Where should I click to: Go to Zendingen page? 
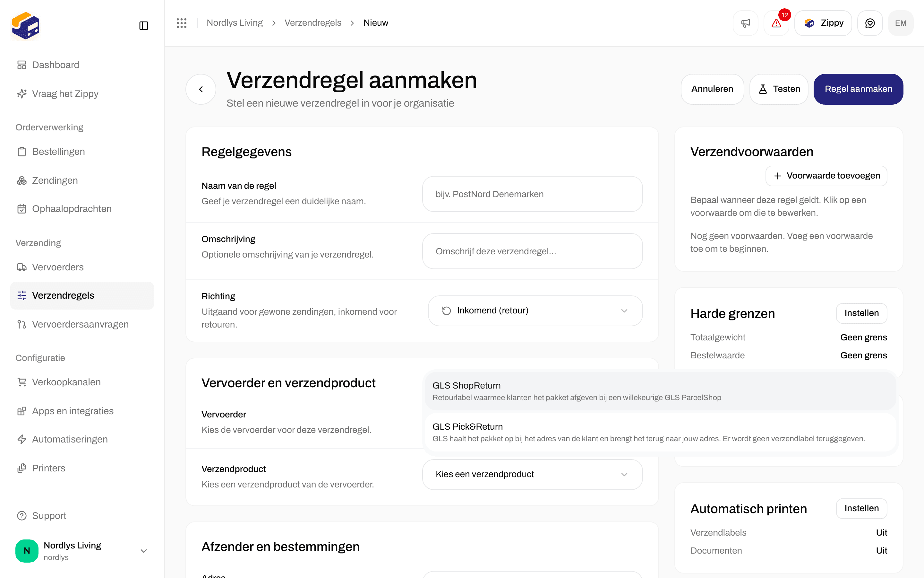point(82,180)
